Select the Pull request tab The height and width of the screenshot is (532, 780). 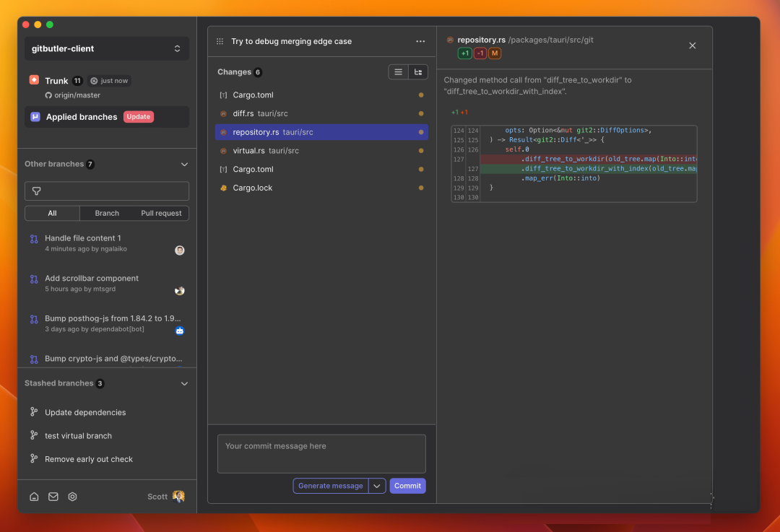click(x=161, y=214)
